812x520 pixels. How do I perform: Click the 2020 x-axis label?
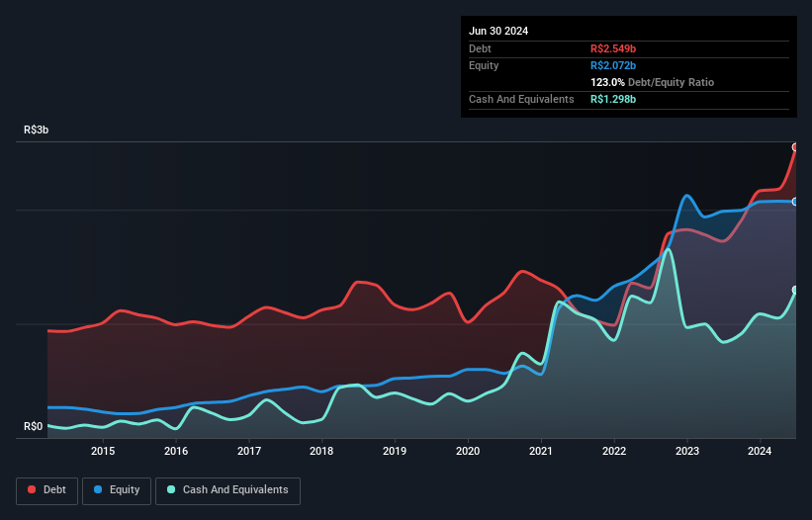468,451
